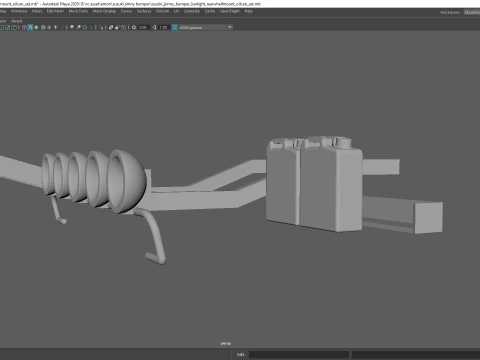Open the Windows menu

[19, 11]
